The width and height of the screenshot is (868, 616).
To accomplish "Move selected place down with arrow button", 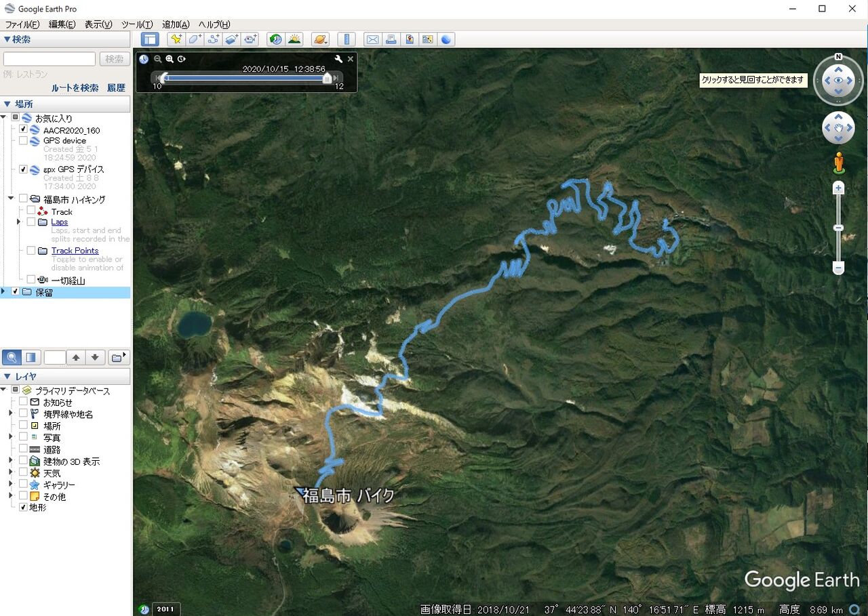I will (x=96, y=357).
